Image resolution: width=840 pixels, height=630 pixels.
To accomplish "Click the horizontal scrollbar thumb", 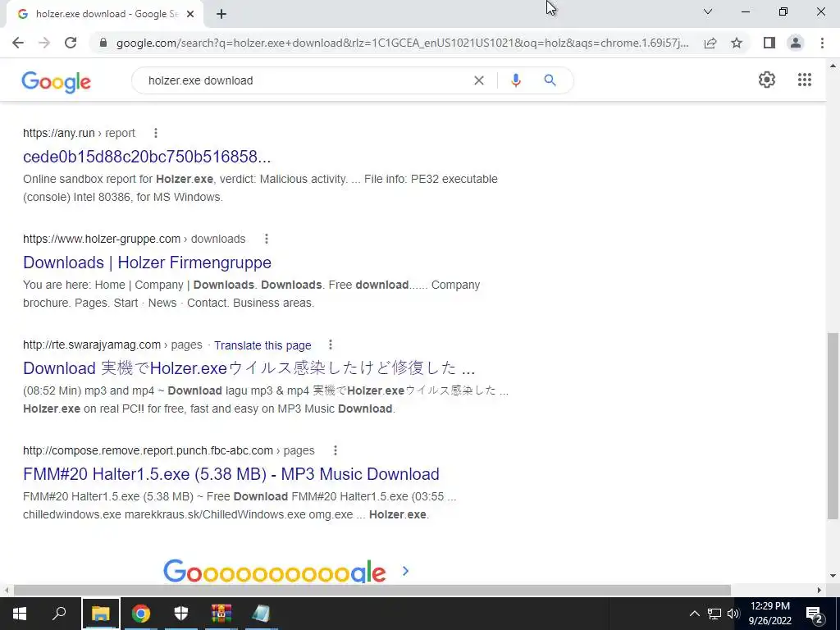I will (372, 591).
